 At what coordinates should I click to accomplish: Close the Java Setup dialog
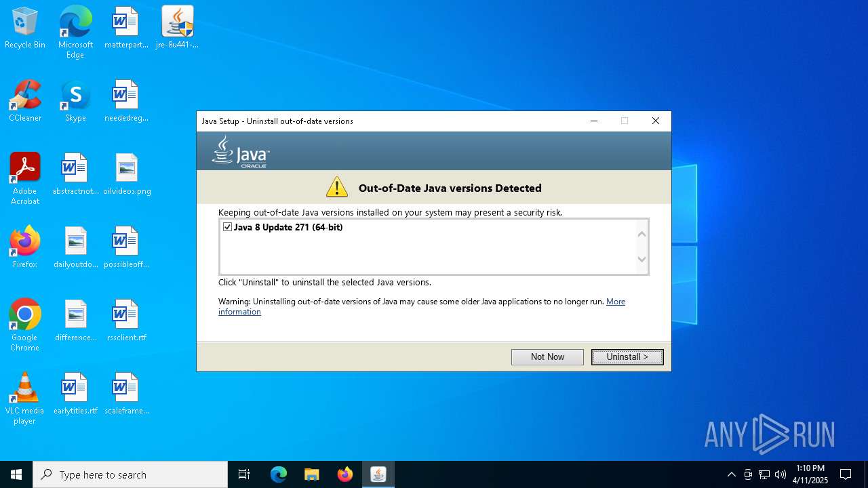pos(655,121)
